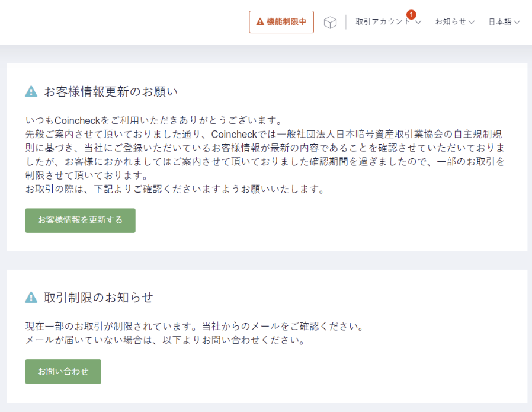The height and width of the screenshot is (412, 532).
Task: Click the 取引制限のお知らせ heading
Action: [98, 297]
